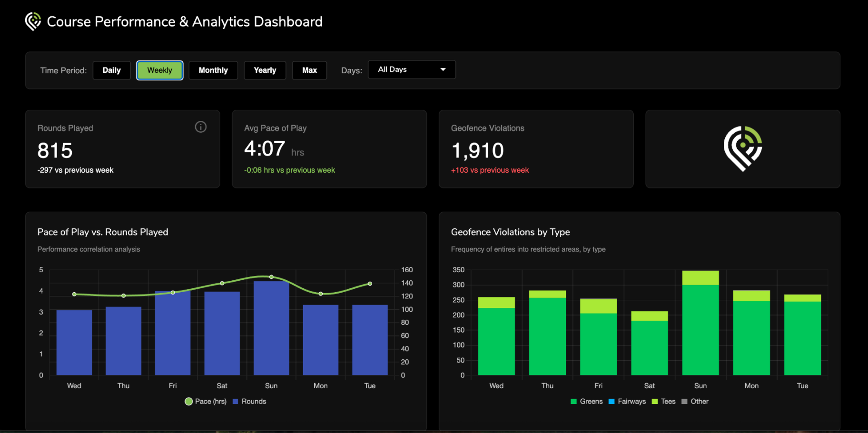Expand the All Days dropdown
Screen dimensions: 868x433
coord(412,69)
